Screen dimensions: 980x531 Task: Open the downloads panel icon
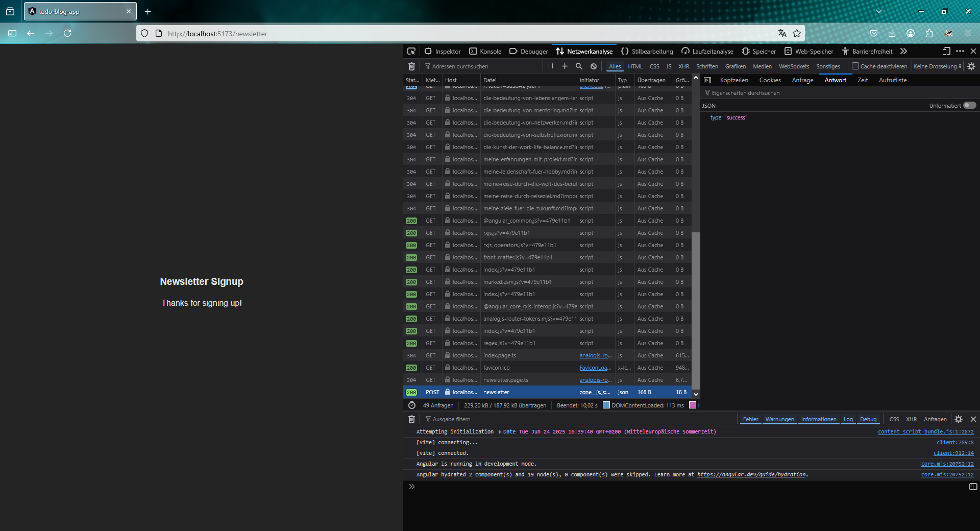892,33
